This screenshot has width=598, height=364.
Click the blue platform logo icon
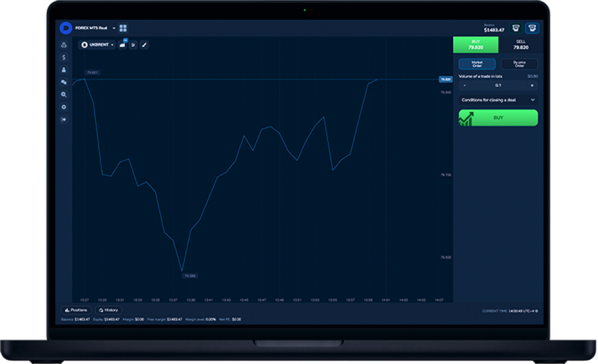tap(66, 28)
